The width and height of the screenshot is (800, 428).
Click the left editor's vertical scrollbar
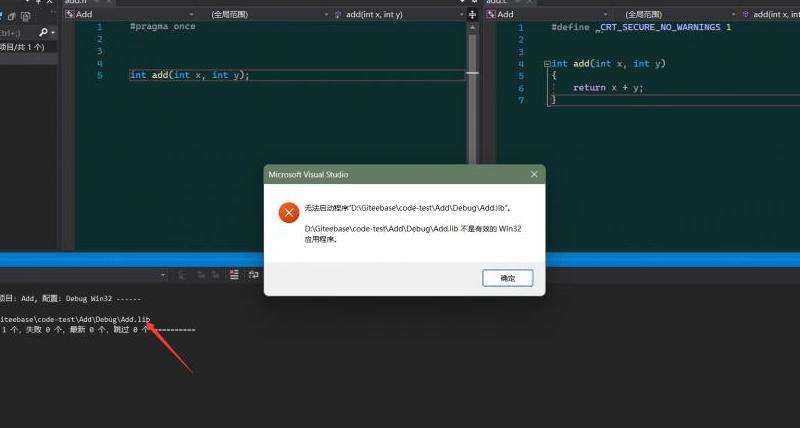(x=472, y=140)
